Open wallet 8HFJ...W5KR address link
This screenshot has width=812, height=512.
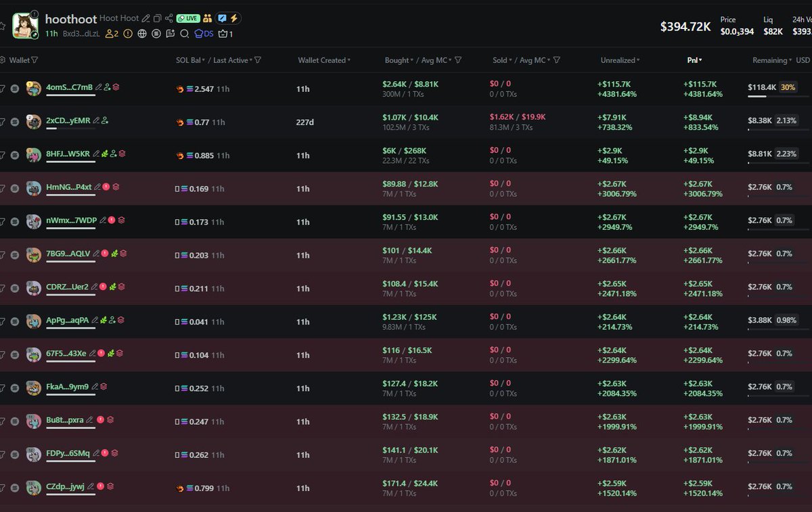[68, 154]
